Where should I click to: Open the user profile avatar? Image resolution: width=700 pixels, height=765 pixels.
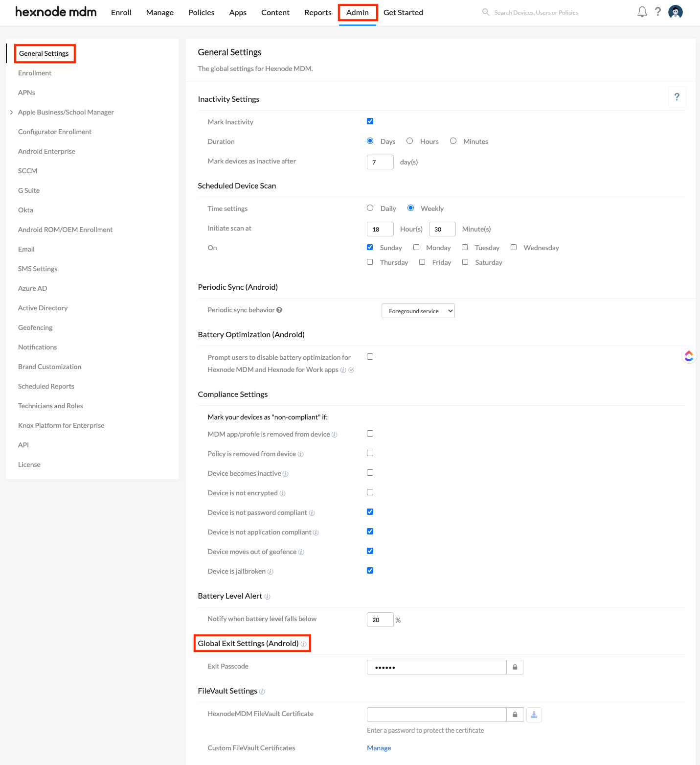coord(676,12)
